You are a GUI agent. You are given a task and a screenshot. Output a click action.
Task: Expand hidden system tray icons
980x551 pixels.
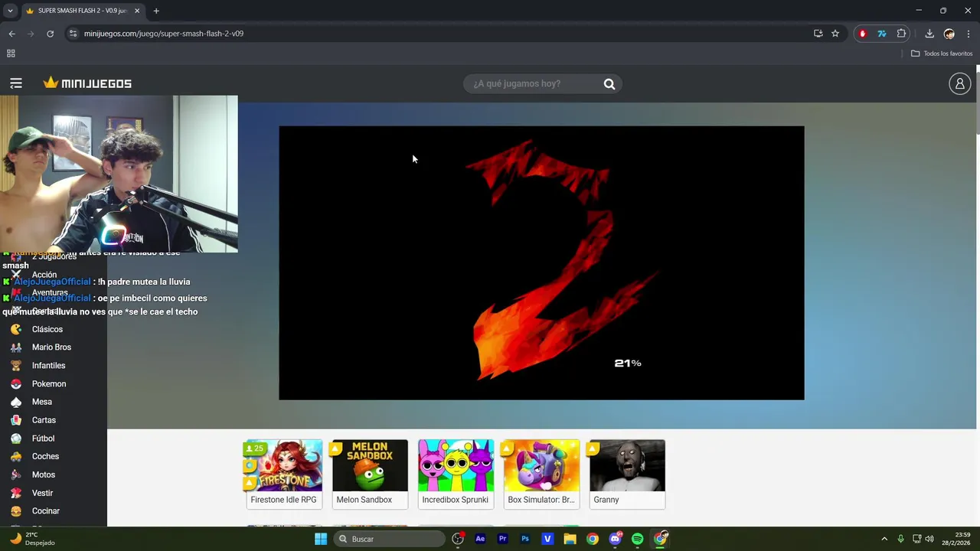pyautogui.click(x=884, y=539)
